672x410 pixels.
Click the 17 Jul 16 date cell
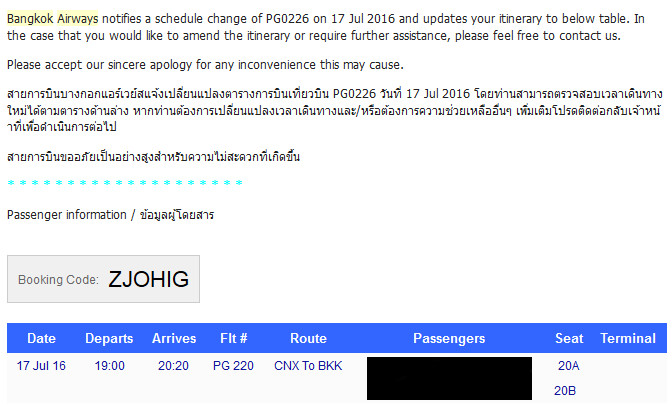pyautogui.click(x=41, y=366)
